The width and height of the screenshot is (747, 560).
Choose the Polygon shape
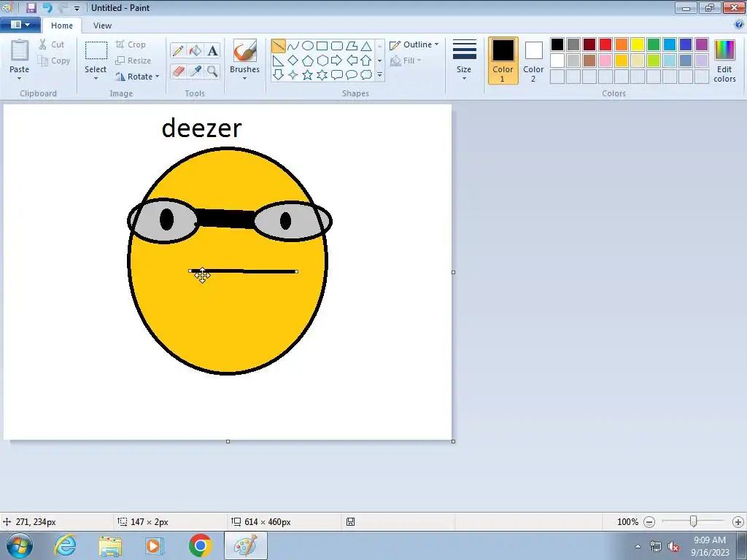352,46
